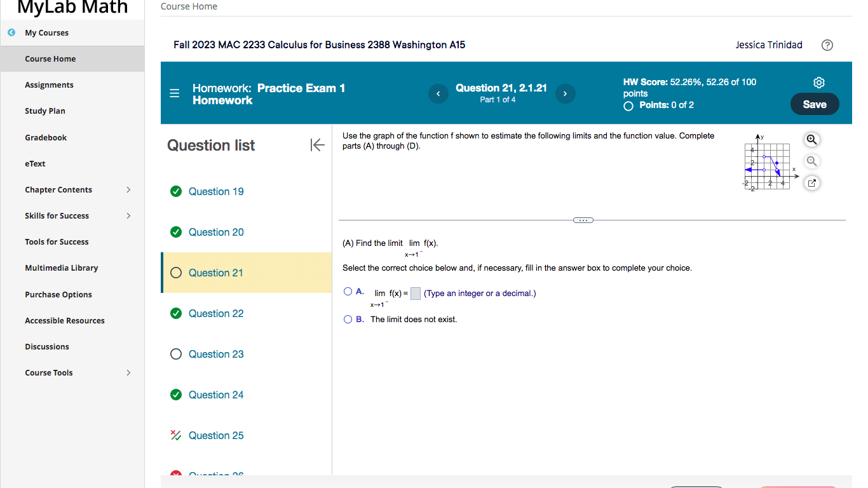Open graph in new window icon

[811, 183]
